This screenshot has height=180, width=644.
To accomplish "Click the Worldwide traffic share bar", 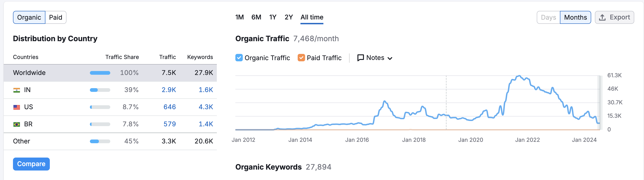I will 100,73.
